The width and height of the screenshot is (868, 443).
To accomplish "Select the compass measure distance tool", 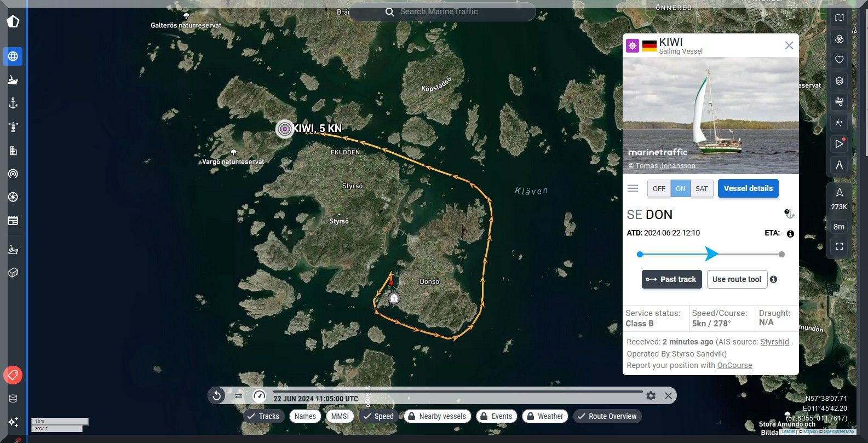I will pyautogui.click(x=839, y=165).
